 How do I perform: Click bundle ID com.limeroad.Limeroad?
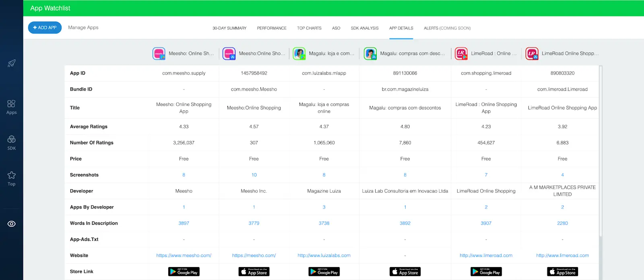pyautogui.click(x=562, y=89)
